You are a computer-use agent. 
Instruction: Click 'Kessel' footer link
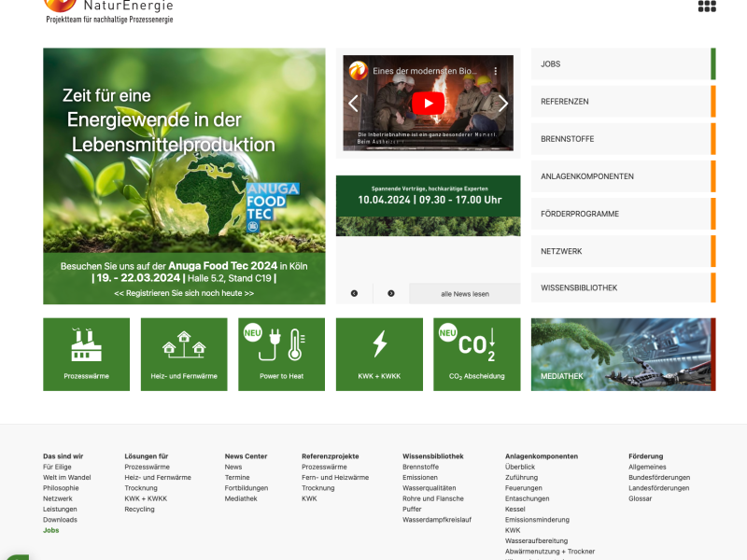(x=515, y=509)
